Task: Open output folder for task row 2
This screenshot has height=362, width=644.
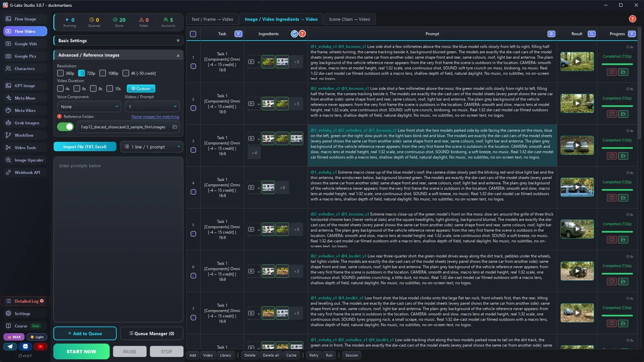Action: [623, 114]
